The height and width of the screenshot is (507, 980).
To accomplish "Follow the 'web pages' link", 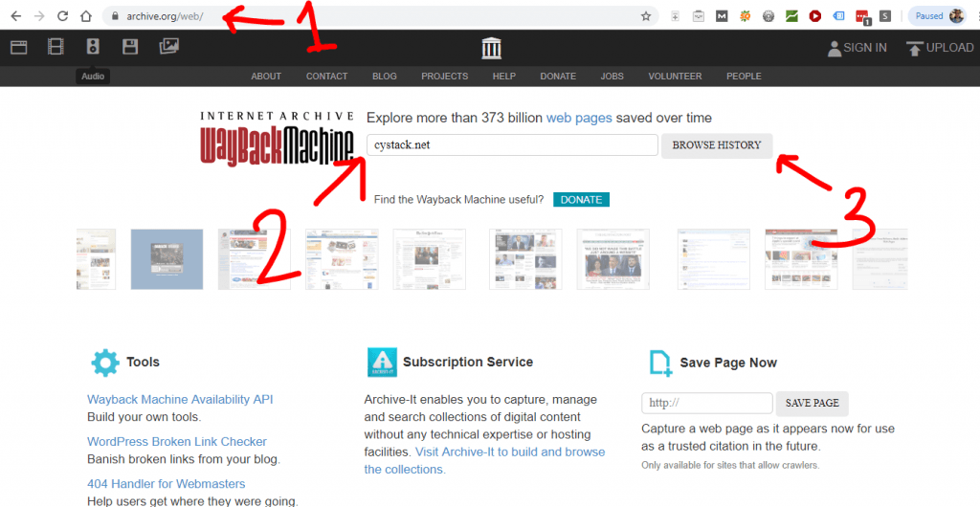I will tap(579, 118).
